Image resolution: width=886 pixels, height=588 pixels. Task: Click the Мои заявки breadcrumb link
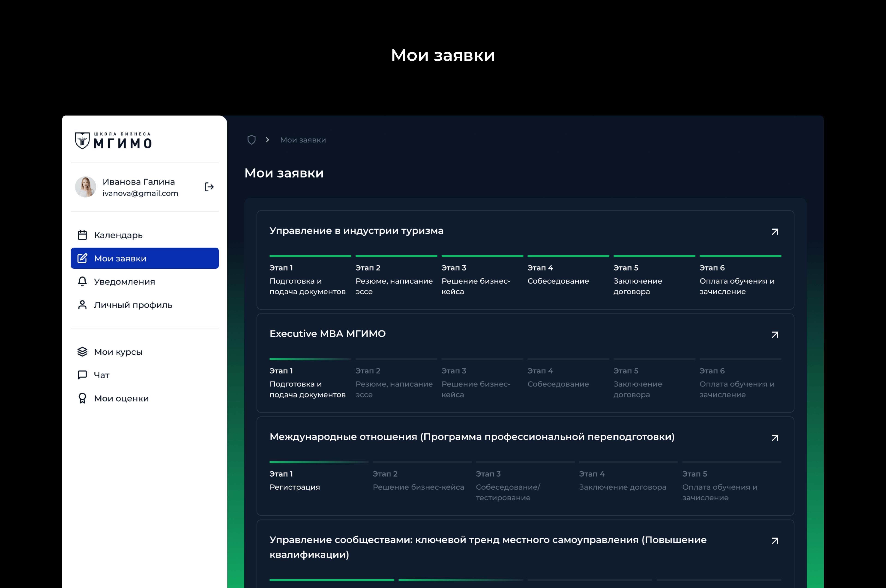pyautogui.click(x=303, y=140)
